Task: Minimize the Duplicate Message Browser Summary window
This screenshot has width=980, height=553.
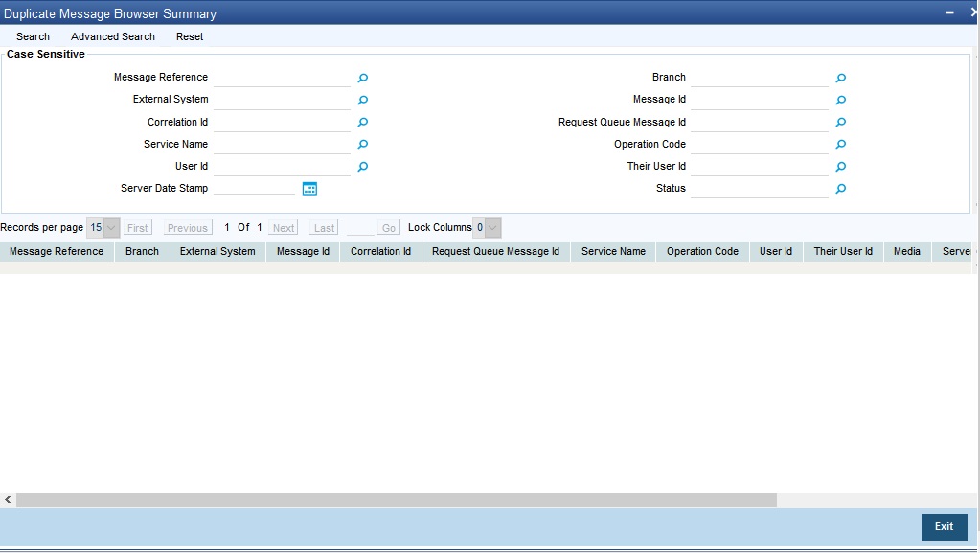Action: click(x=949, y=12)
